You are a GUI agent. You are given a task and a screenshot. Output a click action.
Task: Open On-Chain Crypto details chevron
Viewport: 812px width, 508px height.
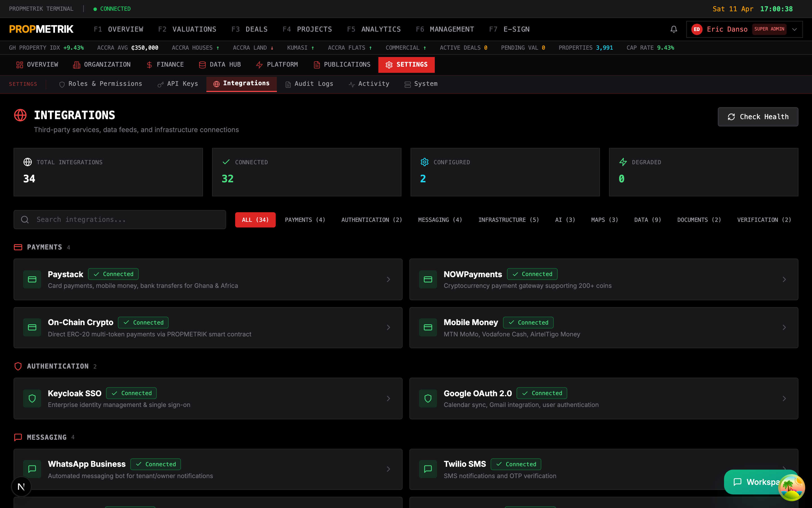[x=388, y=327]
